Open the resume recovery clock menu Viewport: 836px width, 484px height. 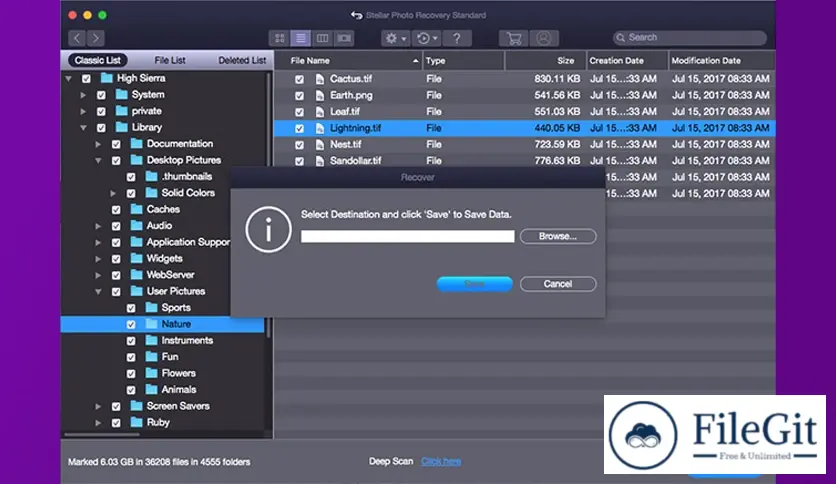427,38
